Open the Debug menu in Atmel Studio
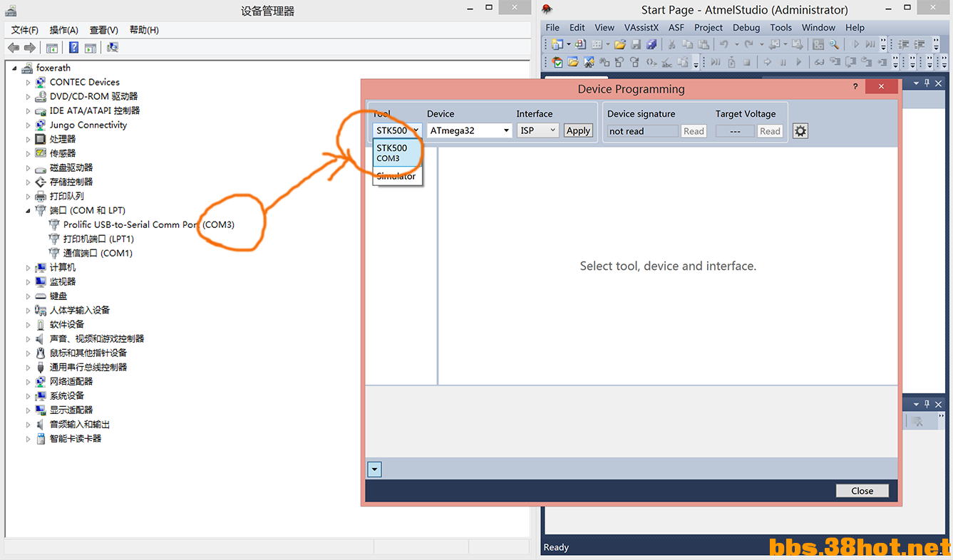The width and height of the screenshot is (953, 560). pyautogui.click(x=746, y=28)
